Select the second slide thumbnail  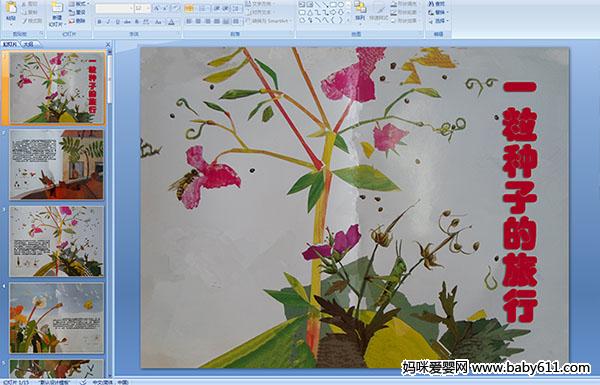pos(57,165)
